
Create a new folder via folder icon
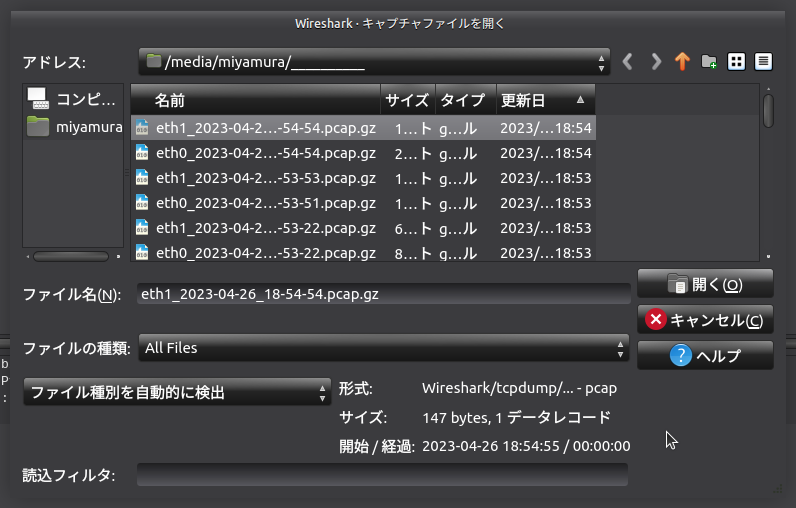click(x=709, y=62)
